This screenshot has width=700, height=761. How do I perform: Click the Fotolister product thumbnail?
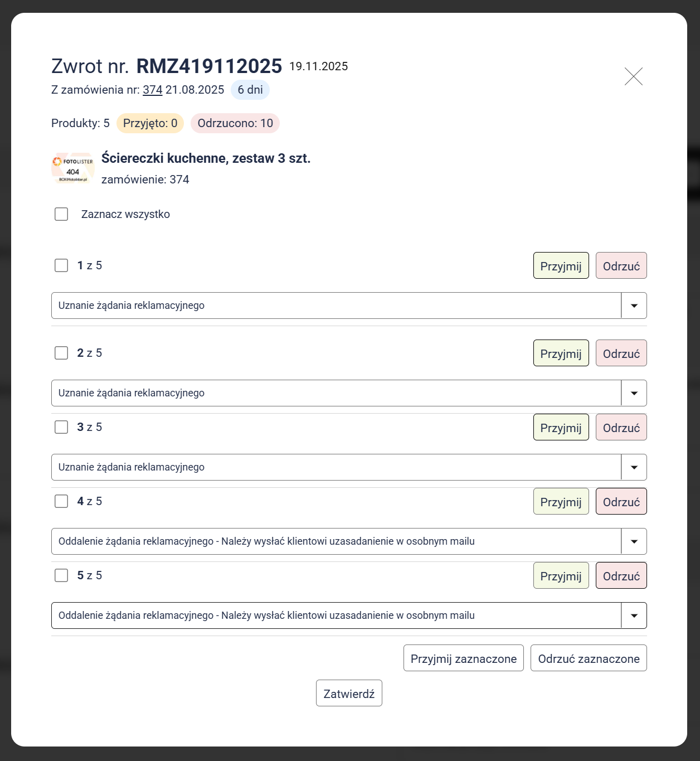(73, 168)
